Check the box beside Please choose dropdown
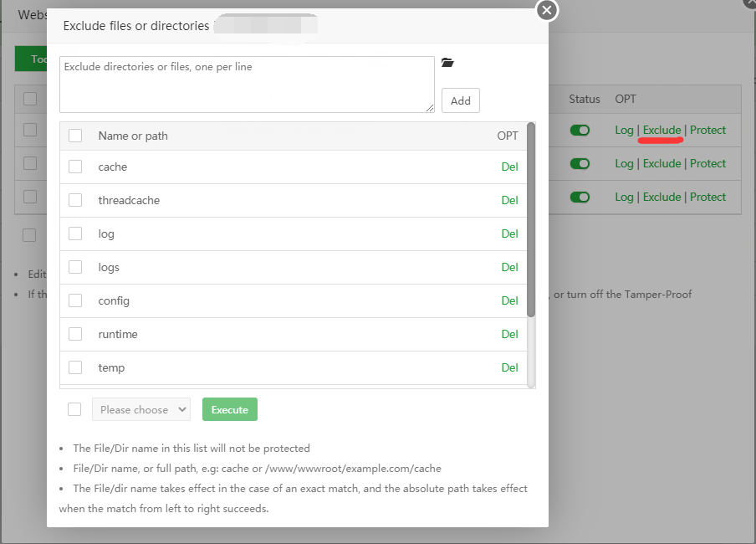This screenshot has height=544, width=756. tap(75, 409)
